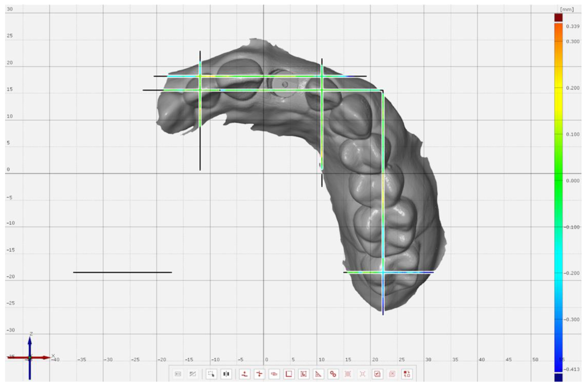Click the faded grid pattern icon
This screenshot has height=386, width=588.
[348, 374]
